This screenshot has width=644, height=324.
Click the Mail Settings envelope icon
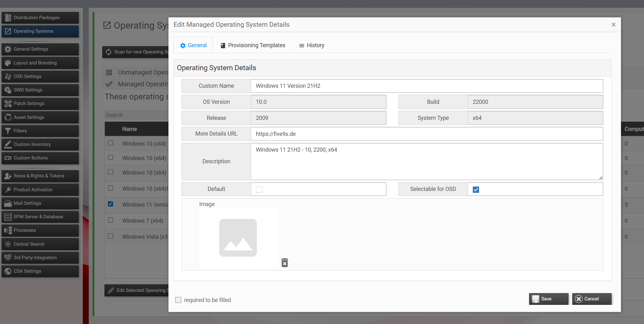pyautogui.click(x=8, y=203)
